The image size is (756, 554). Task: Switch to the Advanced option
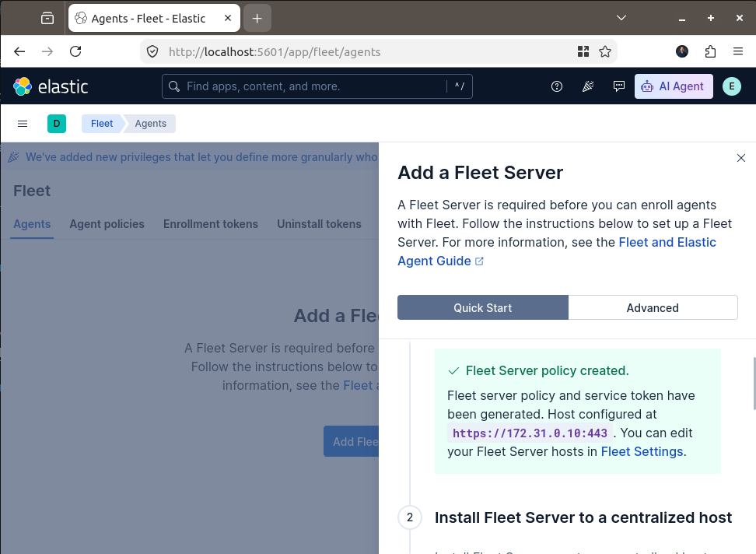pos(653,307)
